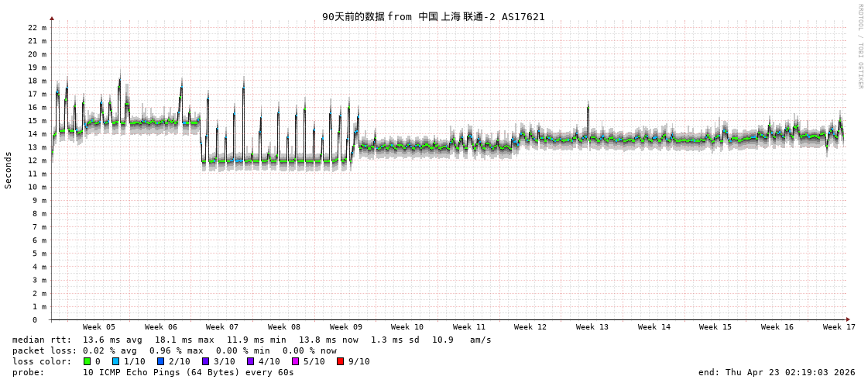The height and width of the screenshot is (383, 868).
Task: Click the red arrow at x-axis end
Action: coord(848,319)
